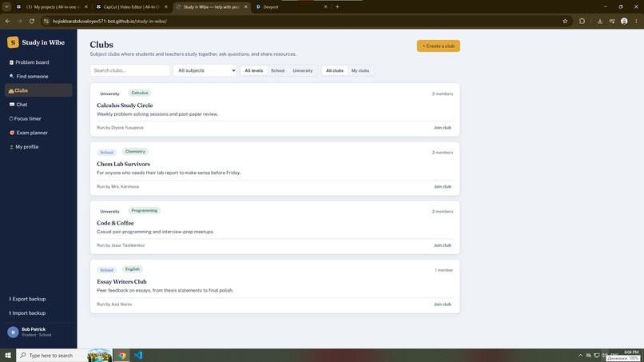Click Run by Mrs. Karimova text
The width and height of the screenshot is (644, 362).
pyautogui.click(x=118, y=186)
